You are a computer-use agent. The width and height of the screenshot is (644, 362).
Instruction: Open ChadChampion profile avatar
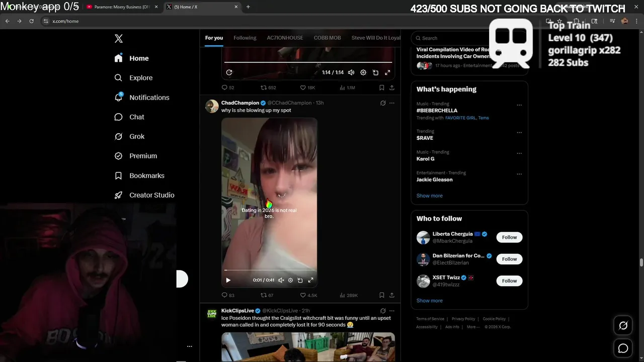(x=212, y=106)
